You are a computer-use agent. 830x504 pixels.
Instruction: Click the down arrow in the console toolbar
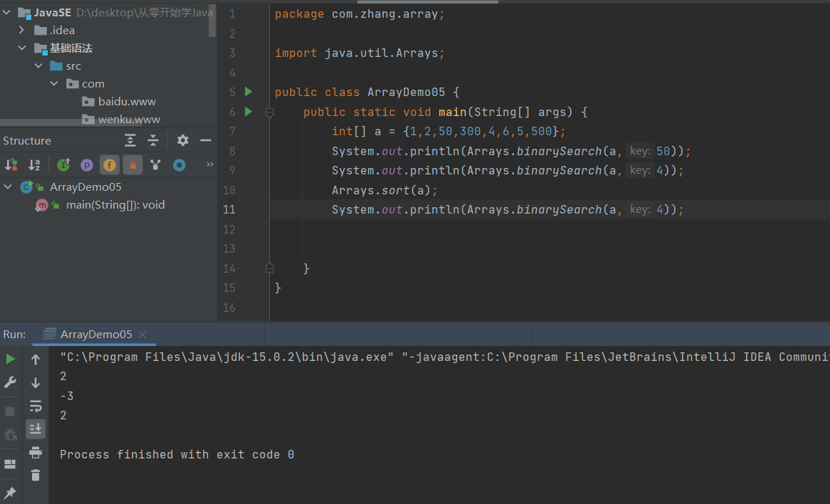(x=36, y=382)
